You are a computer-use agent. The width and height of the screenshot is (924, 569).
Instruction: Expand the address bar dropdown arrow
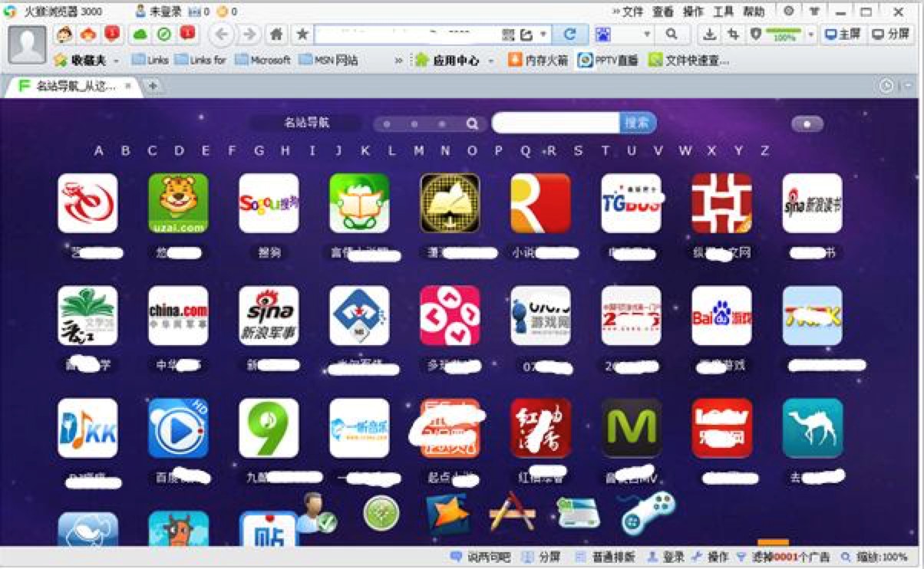click(x=543, y=35)
